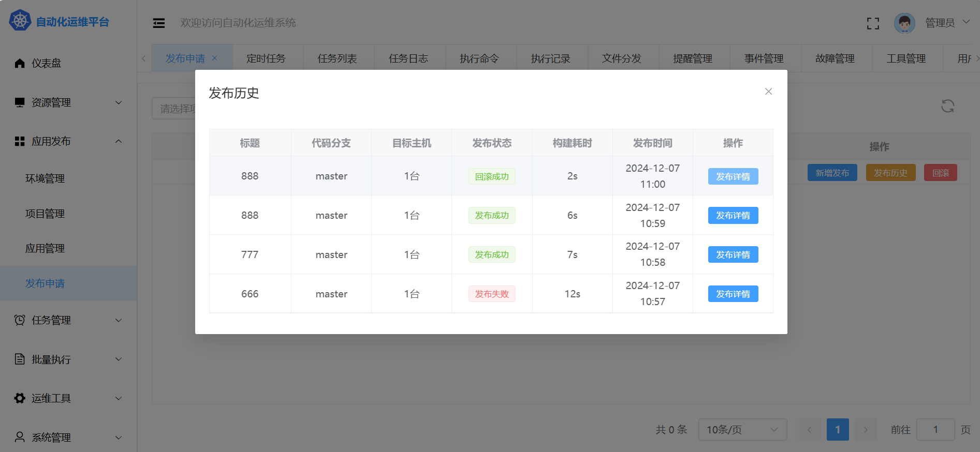Expand the 系统管理 sidebar menu
This screenshot has width=980, height=452.
click(68, 438)
